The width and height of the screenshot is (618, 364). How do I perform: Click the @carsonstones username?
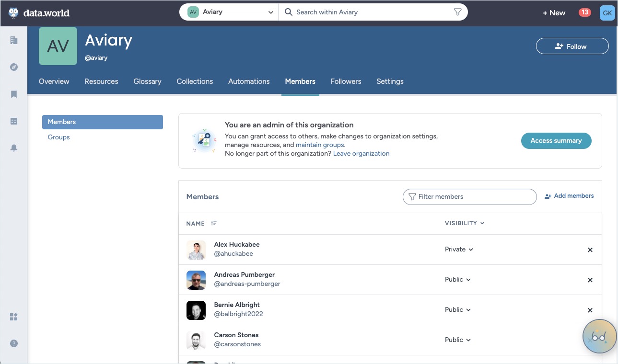click(237, 344)
